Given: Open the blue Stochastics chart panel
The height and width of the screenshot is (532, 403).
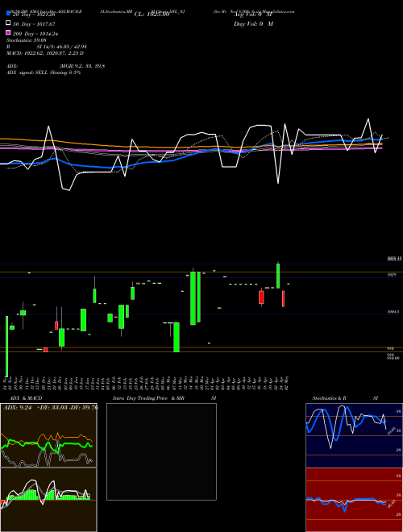Looking at the screenshot, I should (x=354, y=435).
